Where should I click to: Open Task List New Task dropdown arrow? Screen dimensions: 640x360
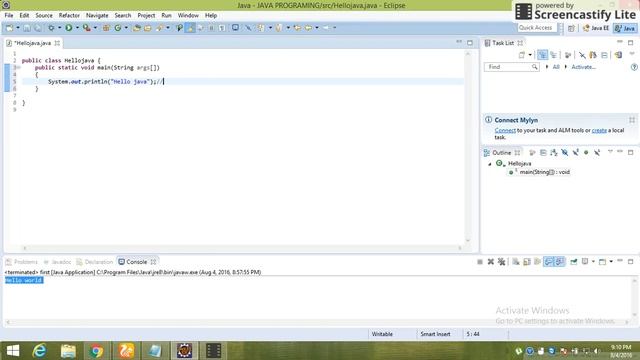pyautogui.click(x=530, y=55)
